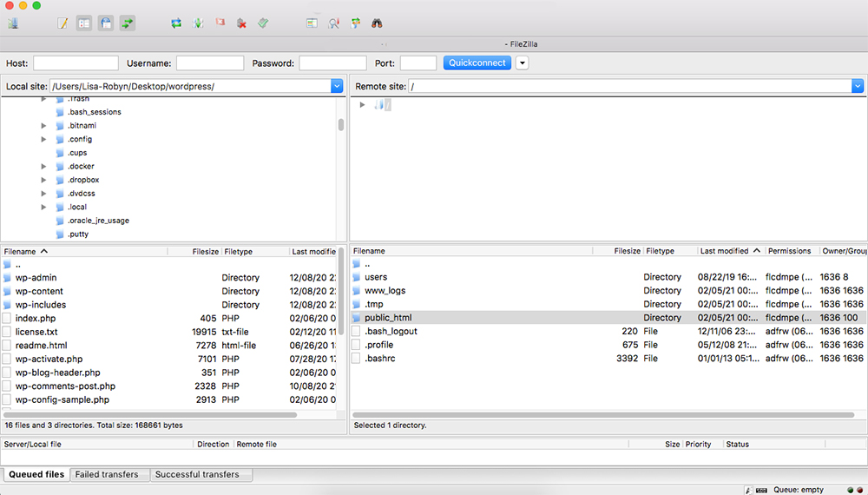Viewport: 868px width, 495px height.
Task: Select the wp-includes directory folder icon
Action: coord(7,305)
